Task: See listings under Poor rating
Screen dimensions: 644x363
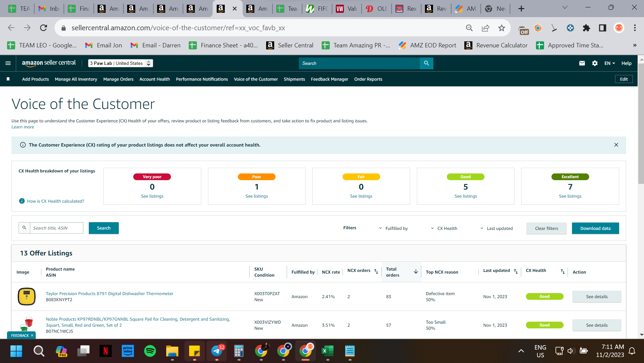Action: pos(257,196)
